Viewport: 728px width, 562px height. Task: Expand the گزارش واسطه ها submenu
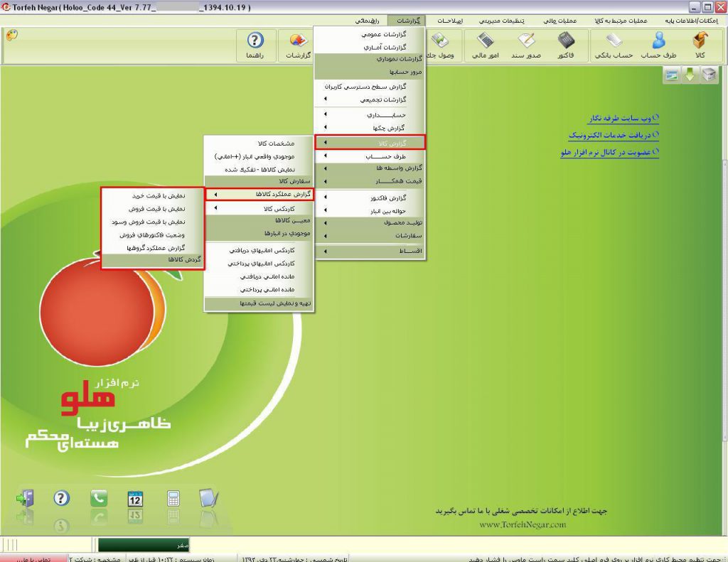[x=370, y=168]
